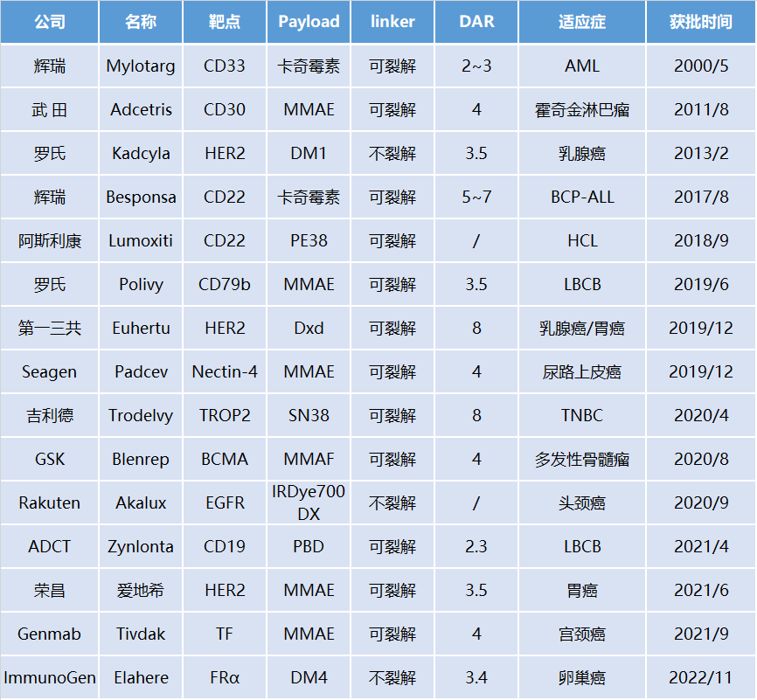Click the 靶点 column header
This screenshot has width=757, height=700.
(225, 22)
